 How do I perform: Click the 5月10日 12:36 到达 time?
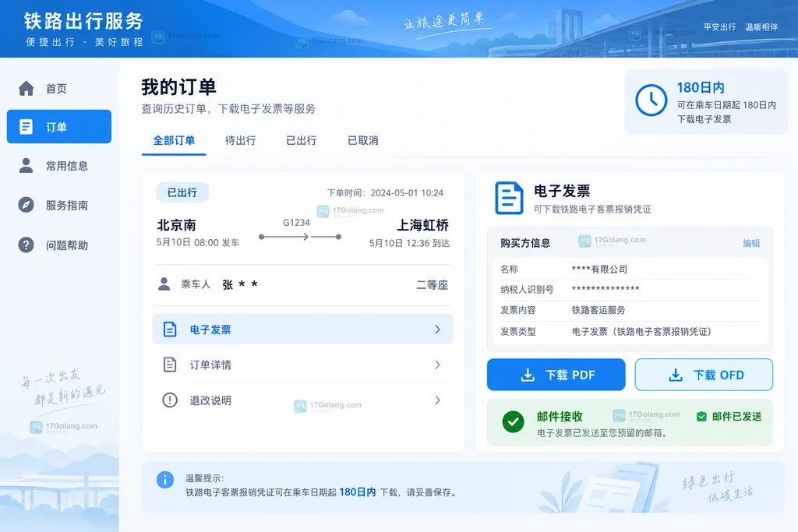409,243
